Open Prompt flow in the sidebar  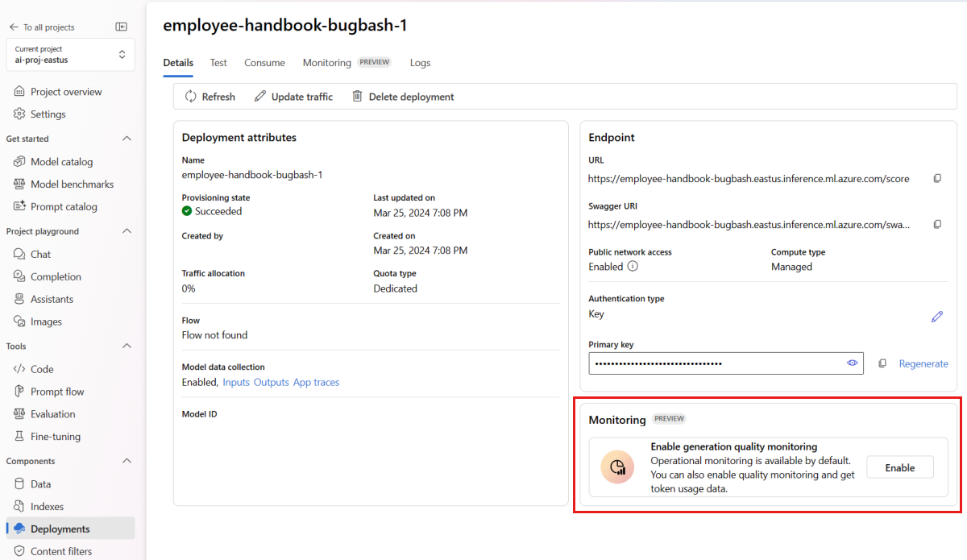[x=57, y=392]
